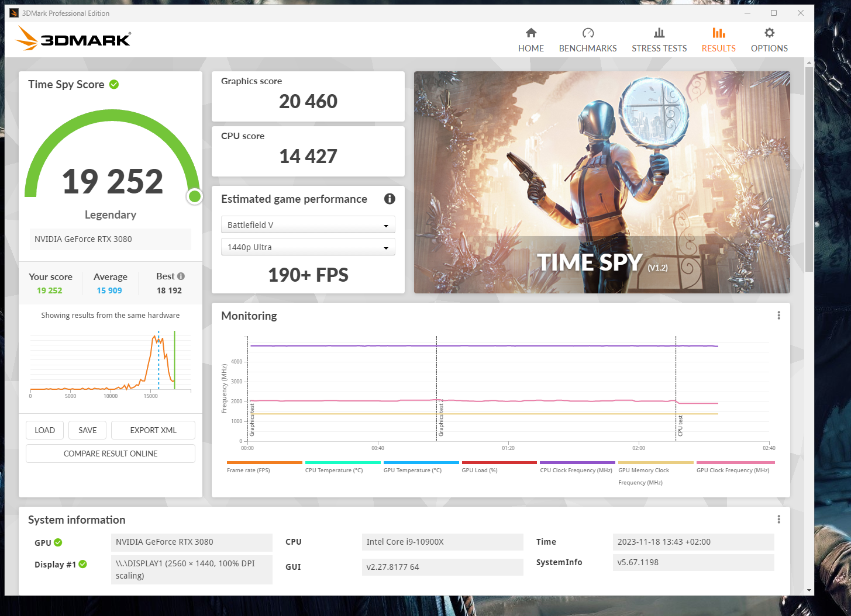The width and height of the screenshot is (851, 616).
Task: Click the Best score 18 192
Action: pyautogui.click(x=169, y=290)
